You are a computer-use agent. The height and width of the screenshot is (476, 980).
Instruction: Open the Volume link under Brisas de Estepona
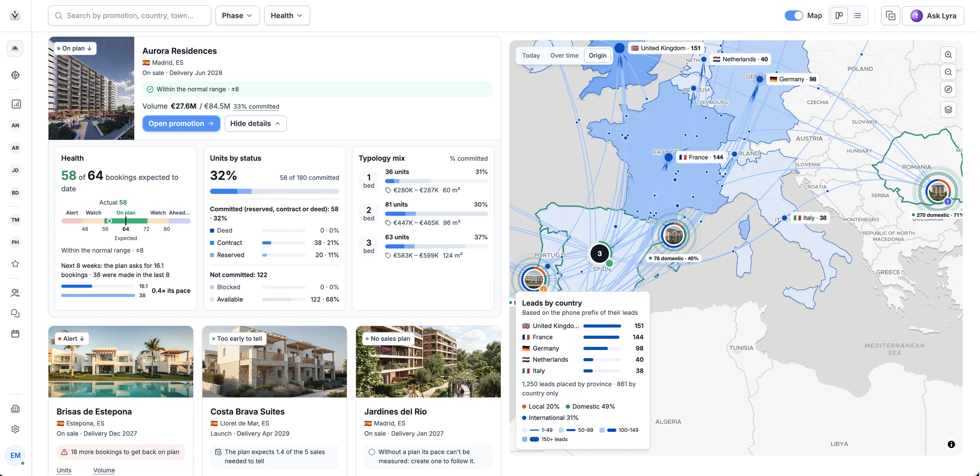pyautogui.click(x=104, y=470)
